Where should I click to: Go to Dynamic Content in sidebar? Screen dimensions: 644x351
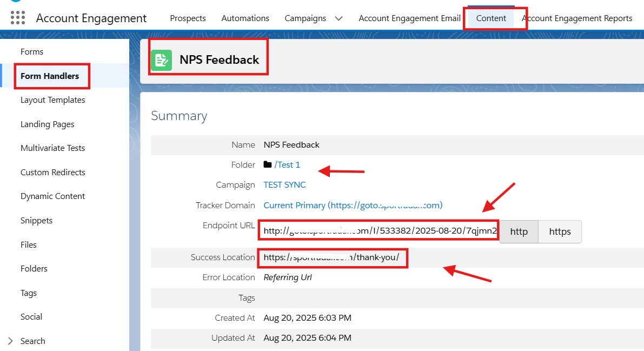point(52,196)
